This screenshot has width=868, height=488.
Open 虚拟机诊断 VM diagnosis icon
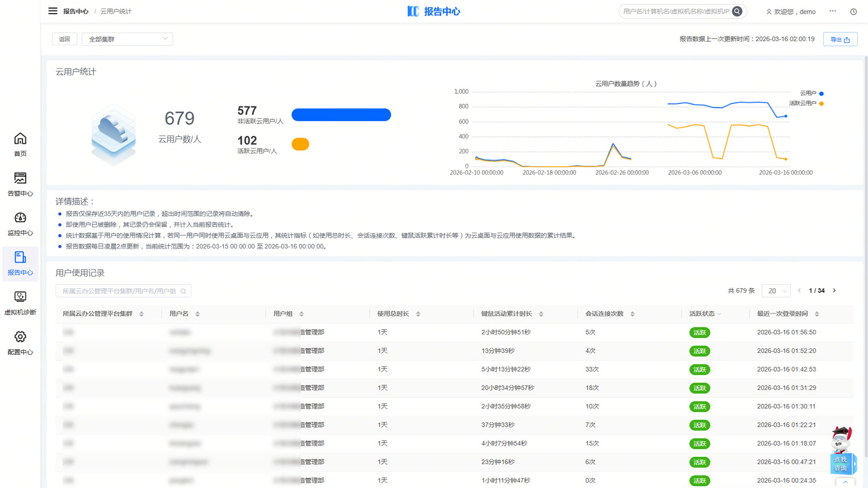click(20, 297)
